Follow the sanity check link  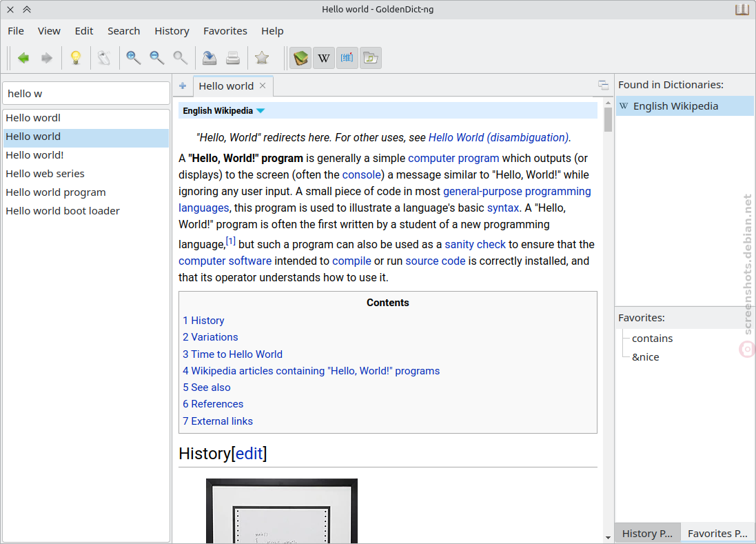coord(475,245)
